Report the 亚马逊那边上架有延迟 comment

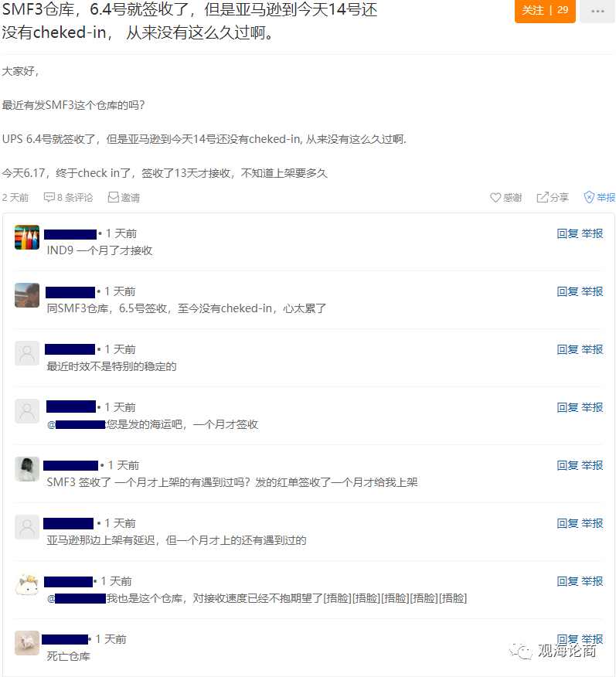coord(592,523)
